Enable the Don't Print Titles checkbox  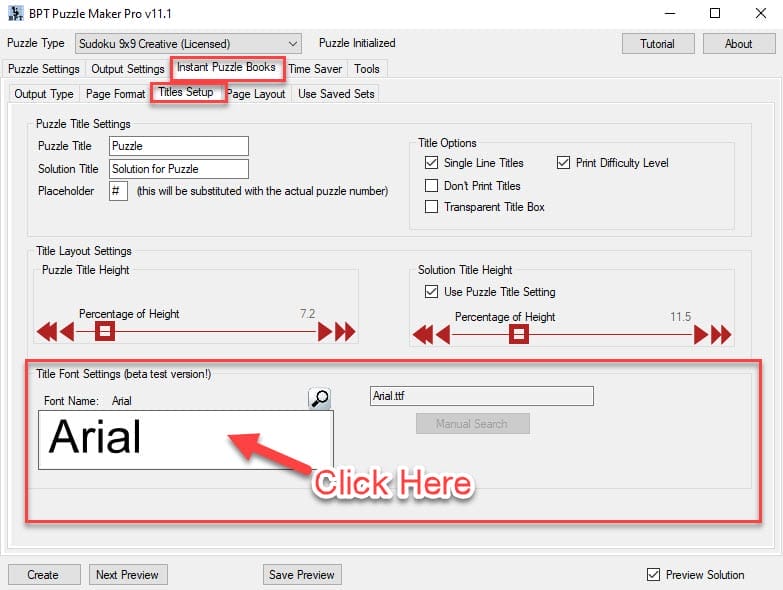(432, 185)
